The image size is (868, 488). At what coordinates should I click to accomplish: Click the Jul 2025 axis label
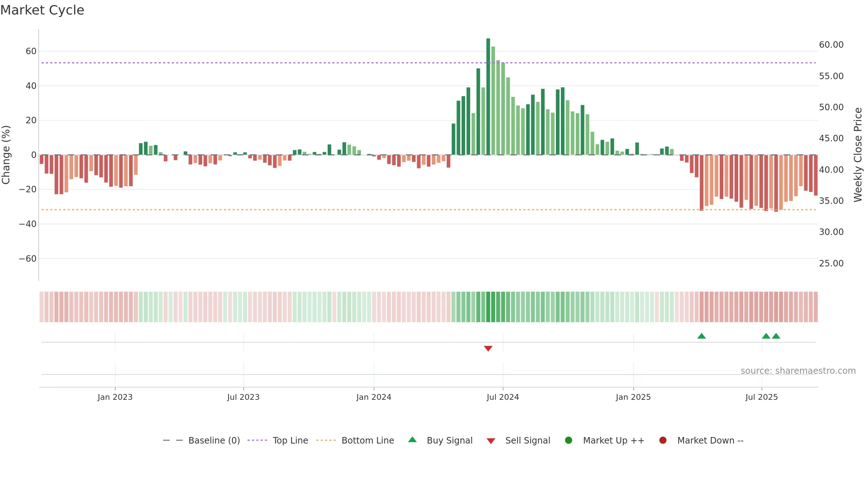762,397
